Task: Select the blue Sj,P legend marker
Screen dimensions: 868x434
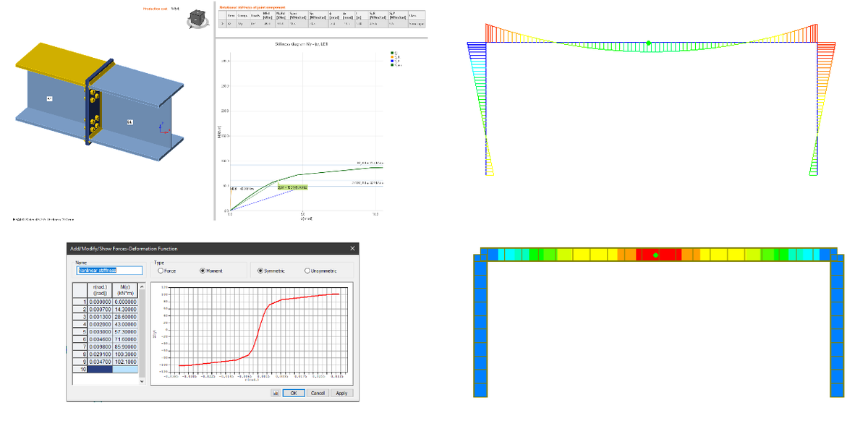Action: (391, 61)
